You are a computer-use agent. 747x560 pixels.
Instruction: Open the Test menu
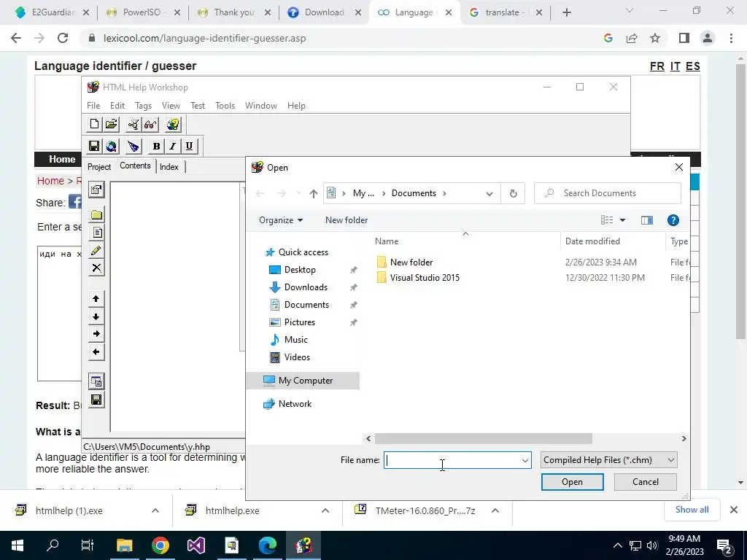pyautogui.click(x=198, y=106)
